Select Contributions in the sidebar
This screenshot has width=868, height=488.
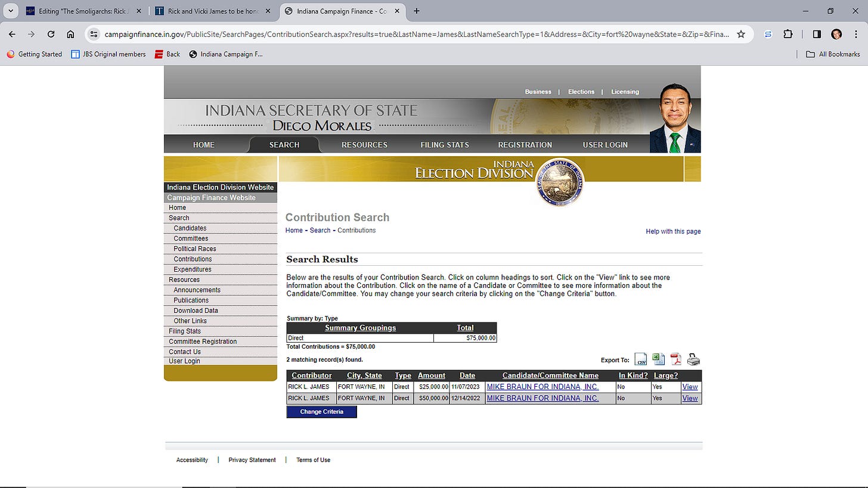click(x=193, y=259)
